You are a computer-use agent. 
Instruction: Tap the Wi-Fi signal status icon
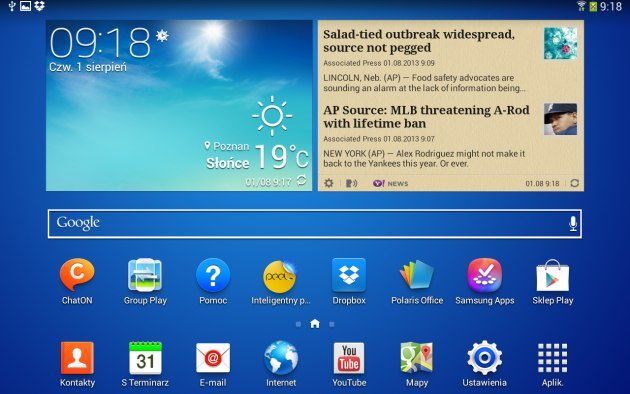581,6
